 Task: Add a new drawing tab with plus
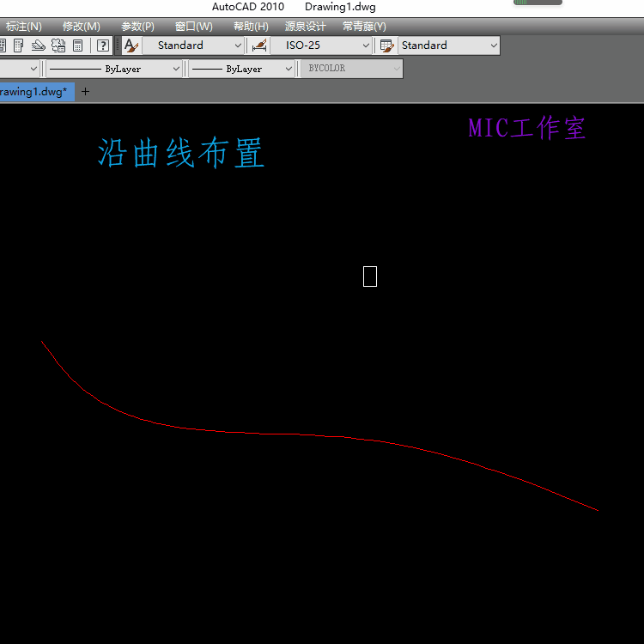click(x=85, y=92)
